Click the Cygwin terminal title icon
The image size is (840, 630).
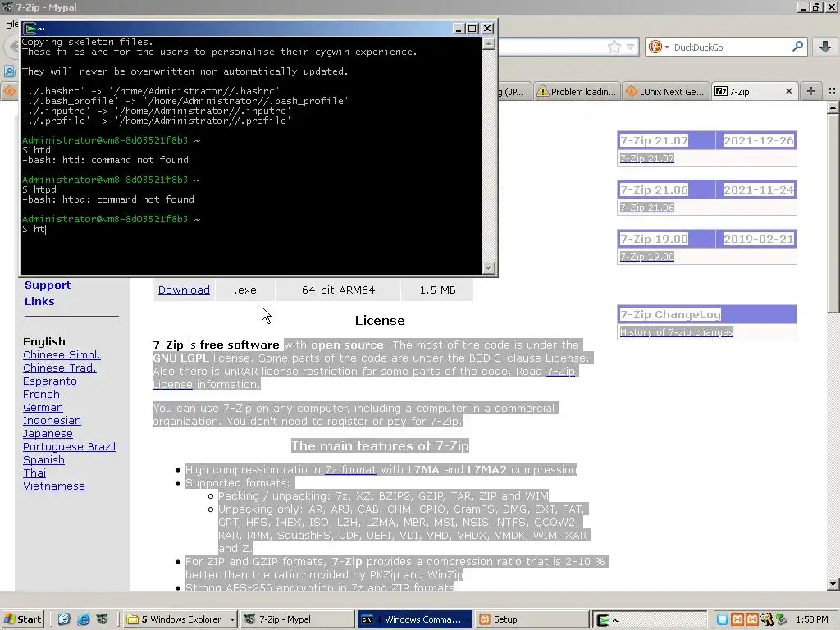[30, 29]
